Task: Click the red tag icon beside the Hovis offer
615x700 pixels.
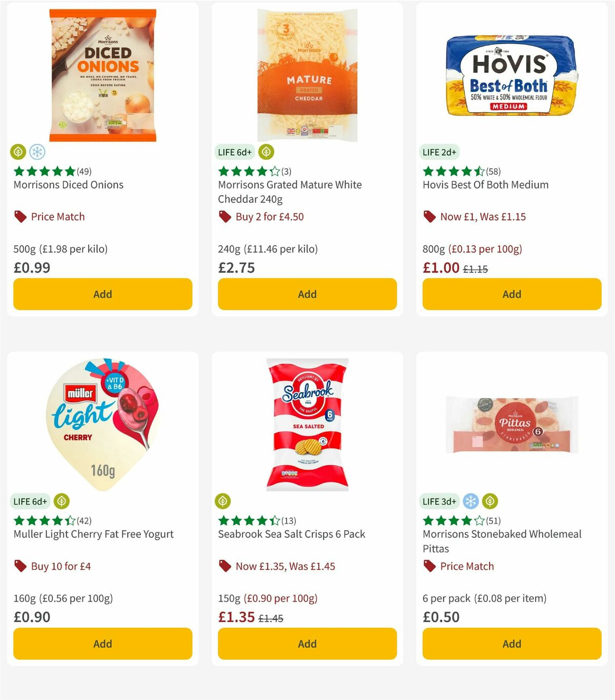Action: point(428,216)
